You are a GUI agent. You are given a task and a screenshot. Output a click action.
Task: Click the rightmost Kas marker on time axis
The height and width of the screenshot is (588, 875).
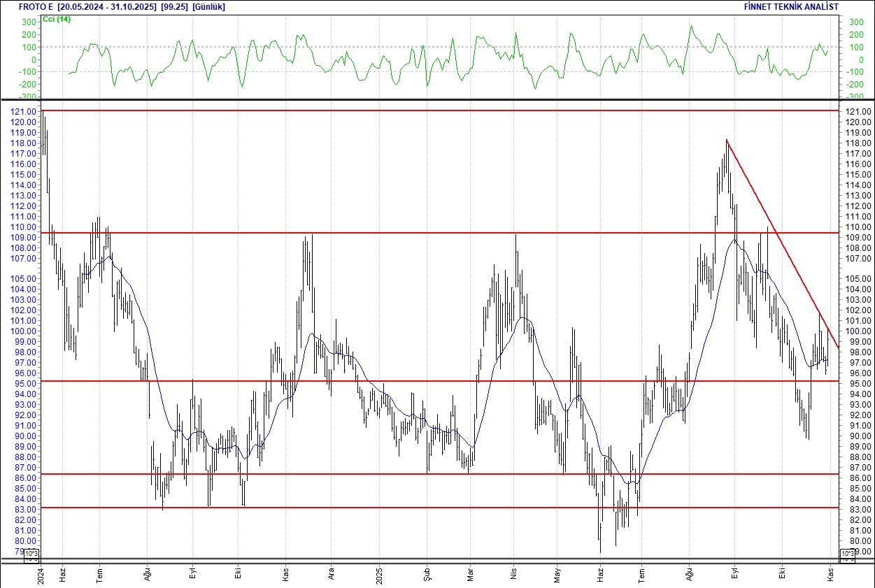coord(830,573)
